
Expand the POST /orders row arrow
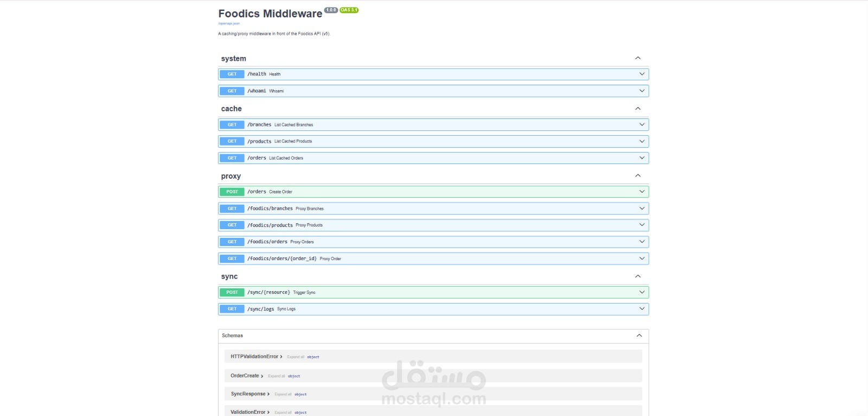click(642, 192)
